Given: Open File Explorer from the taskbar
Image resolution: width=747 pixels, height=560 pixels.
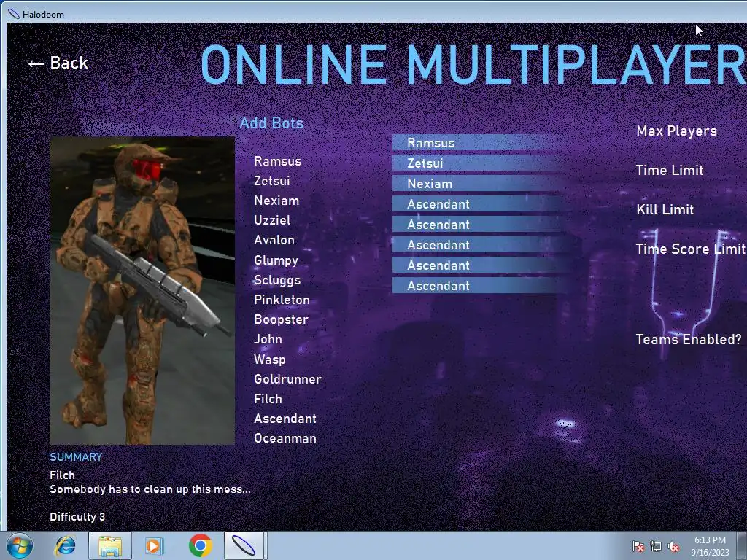Looking at the screenshot, I should [x=110, y=545].
